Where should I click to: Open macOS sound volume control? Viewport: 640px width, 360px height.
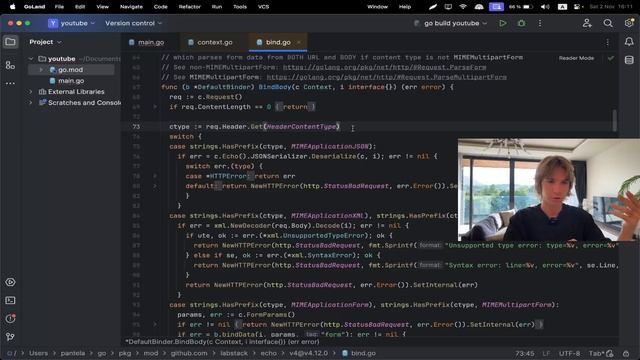tap(545, 7)
